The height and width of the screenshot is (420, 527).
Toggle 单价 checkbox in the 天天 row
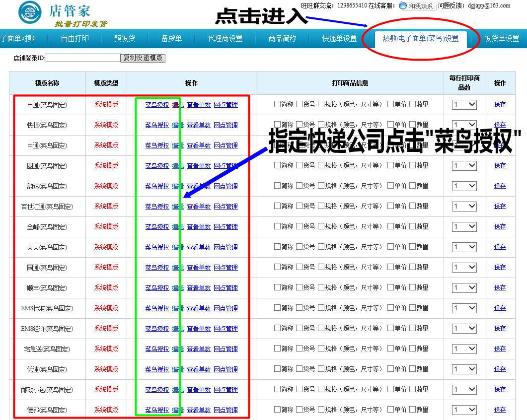391,247
